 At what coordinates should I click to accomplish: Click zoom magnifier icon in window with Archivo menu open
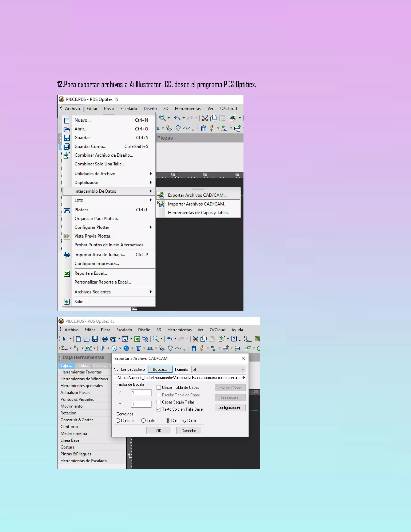(162, 118)
